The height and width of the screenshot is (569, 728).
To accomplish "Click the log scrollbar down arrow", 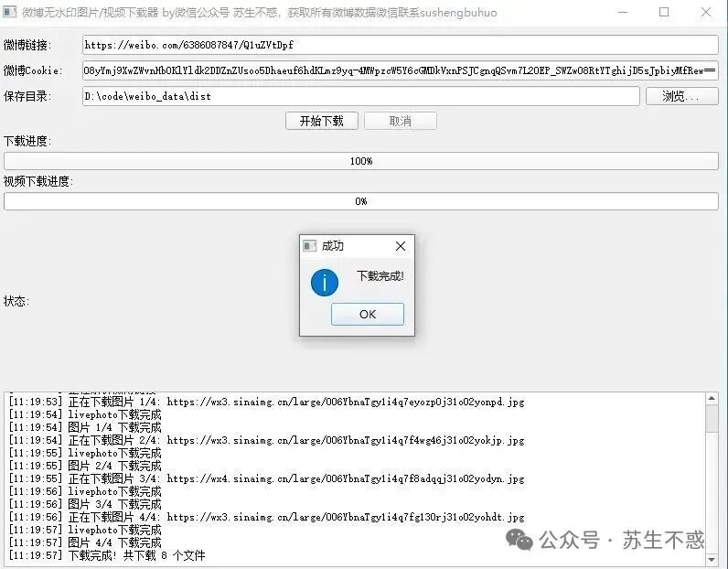I will click(x=712, y=559).
